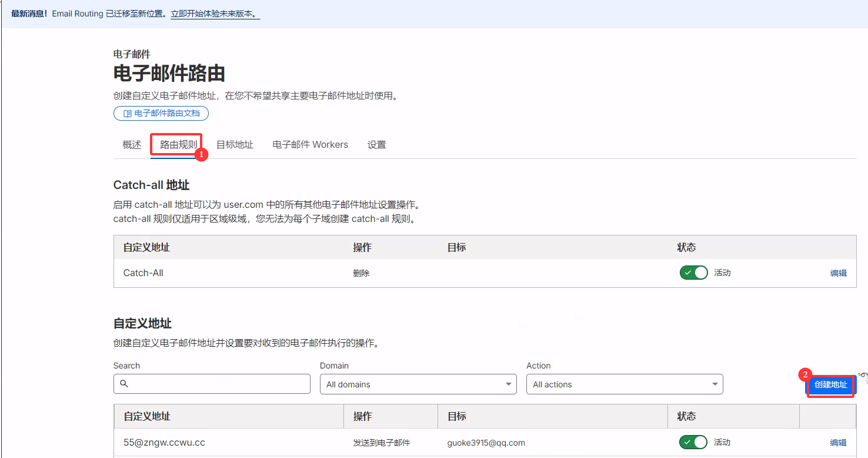Click the magnifier icon in Search box
This screenshot has width=868, height=458.
click(124, 384)
